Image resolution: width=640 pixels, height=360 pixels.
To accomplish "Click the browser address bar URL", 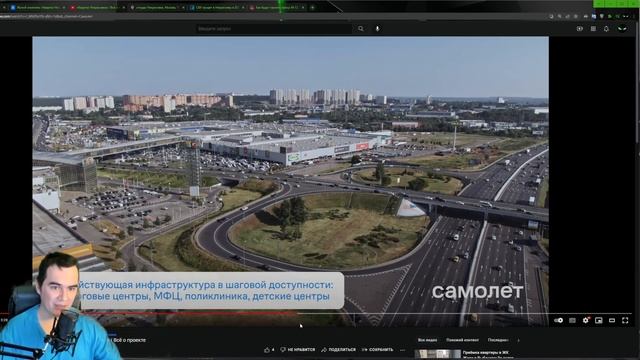I will coord(47,17).
